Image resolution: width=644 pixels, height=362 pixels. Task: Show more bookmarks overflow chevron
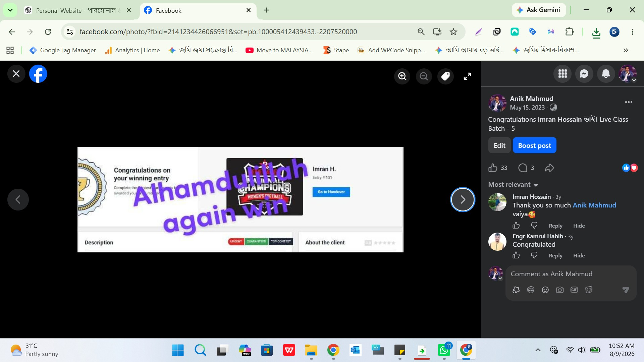626,50
